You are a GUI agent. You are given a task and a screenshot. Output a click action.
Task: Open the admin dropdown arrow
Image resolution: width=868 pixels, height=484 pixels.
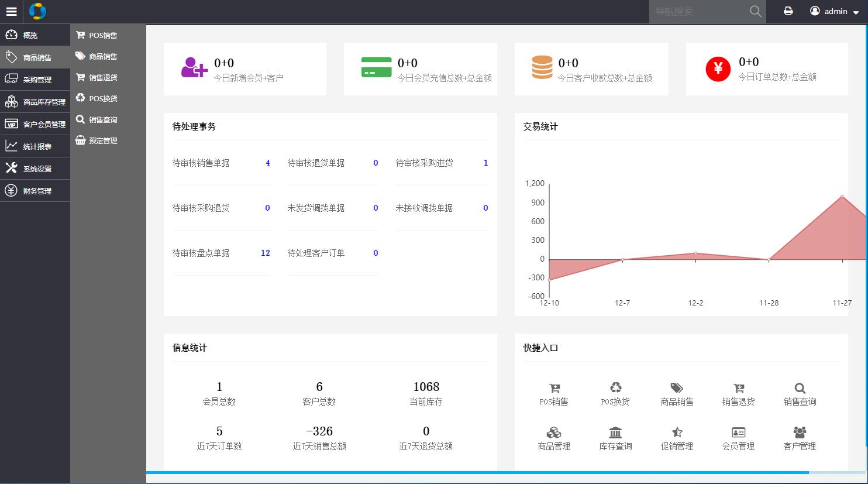pos(856,12)
